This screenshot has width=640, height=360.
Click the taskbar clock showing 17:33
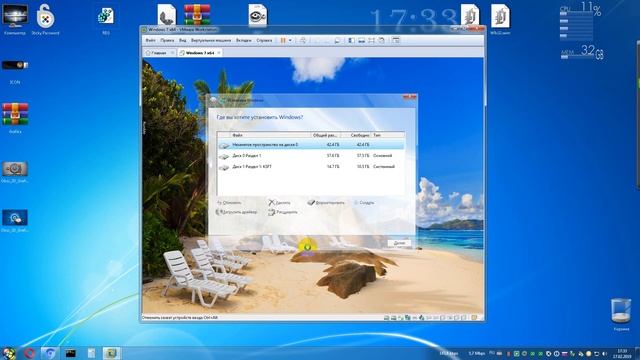622,353
